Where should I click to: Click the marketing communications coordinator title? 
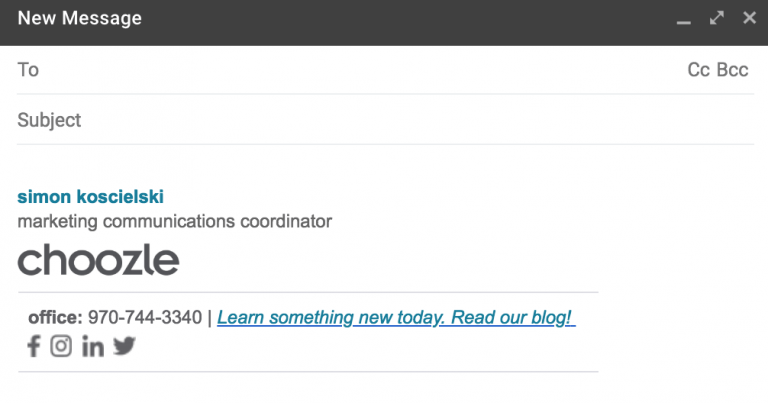[175, 221]
